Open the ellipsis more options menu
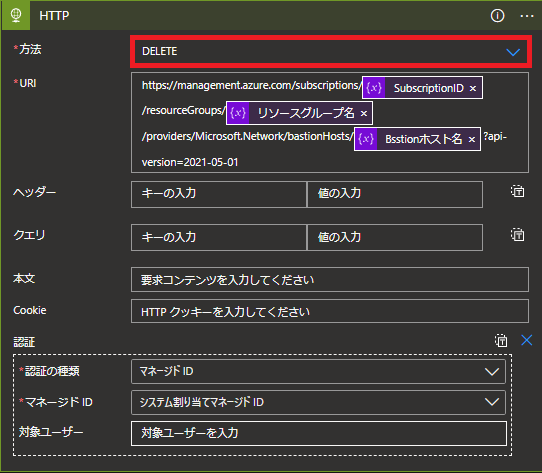This screenshot has width=542, height=473. coord(526,16)
